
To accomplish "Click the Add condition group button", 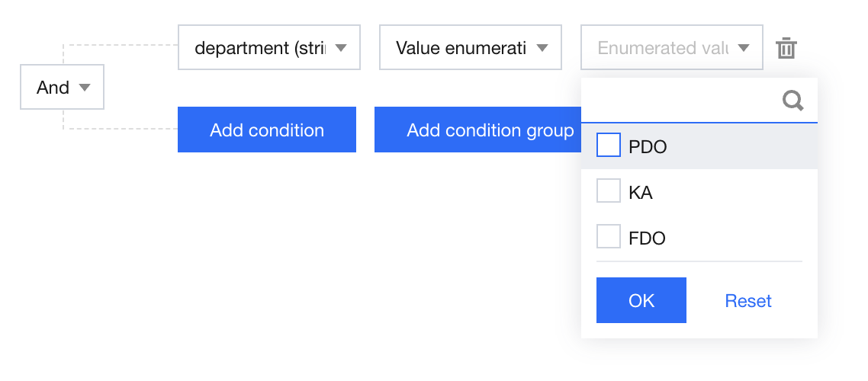I will [478, 130].
